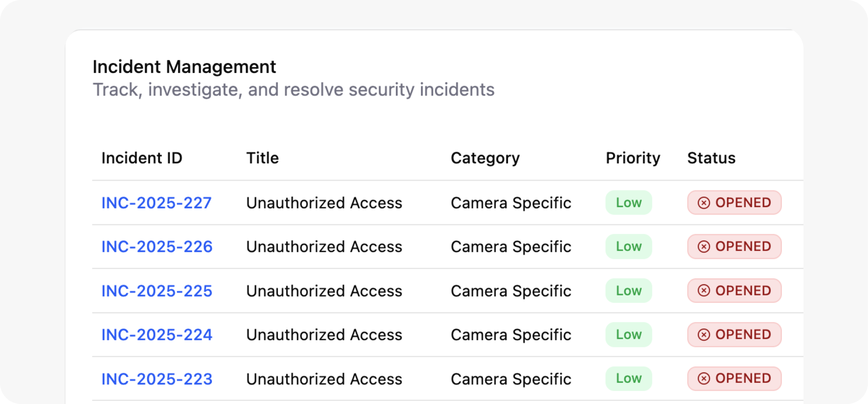Open incident INC-2025-227 link
Screen dimensions: 868x404
click(156, 203)
